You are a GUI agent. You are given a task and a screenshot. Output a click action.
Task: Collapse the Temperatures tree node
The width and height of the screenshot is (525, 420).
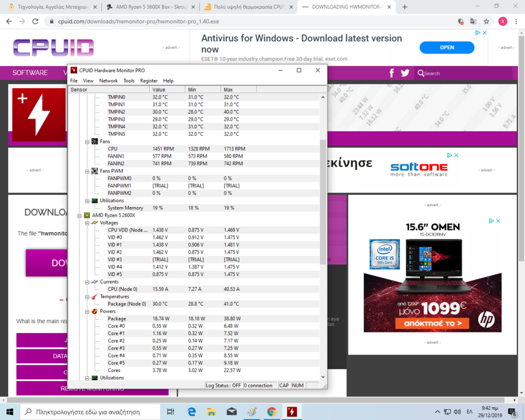pos(87,297)
